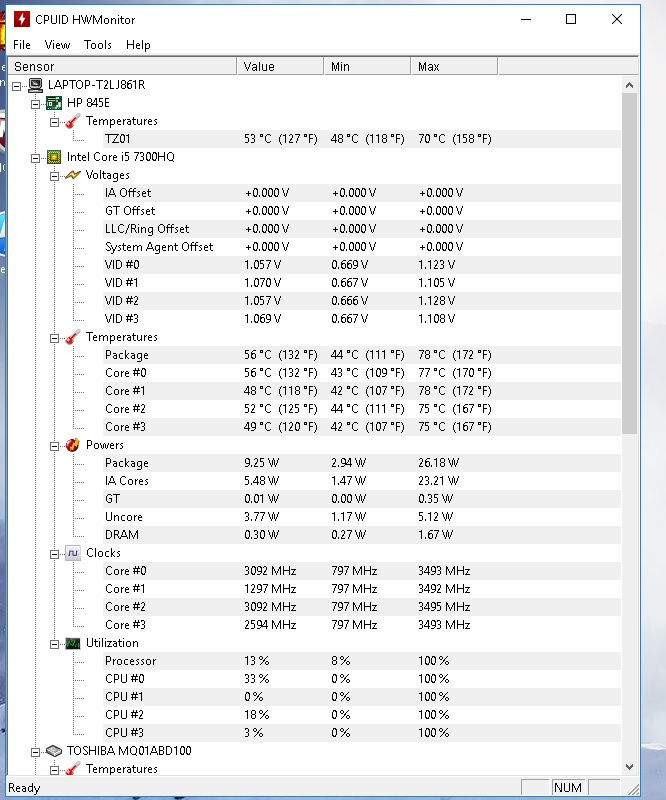This screenshot has height=800, width=666.
Task: Click the Value column header
Action: click(281, 66)
